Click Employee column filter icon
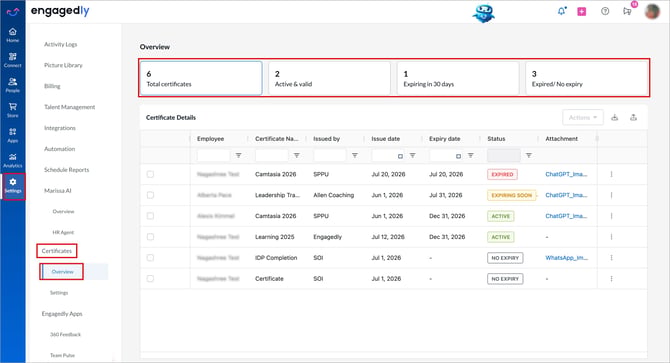Screen dimensions: 670x363 tap(238, 155)
